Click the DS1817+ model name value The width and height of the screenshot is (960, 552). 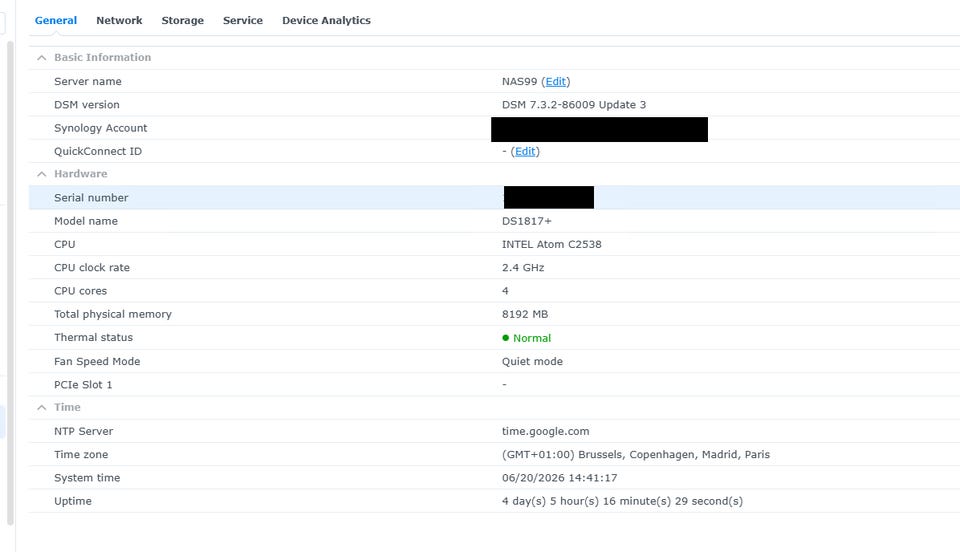click(x=527, y=221)
